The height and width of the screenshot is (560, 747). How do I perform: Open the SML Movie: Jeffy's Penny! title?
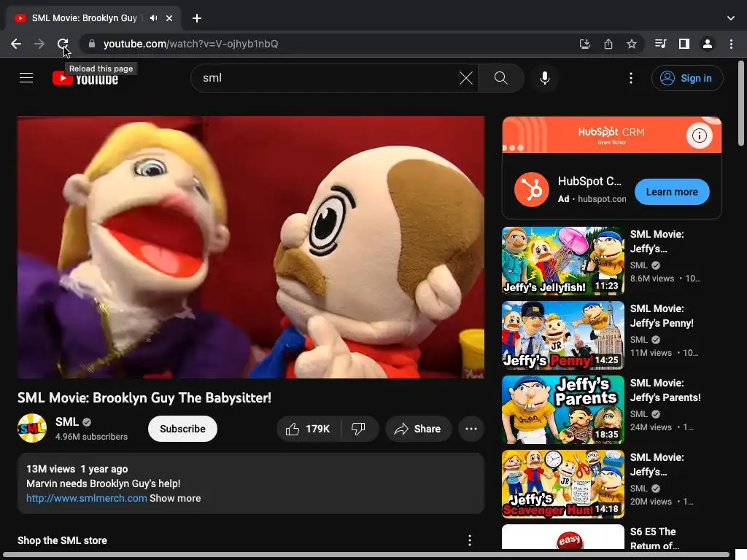(662, 316)
